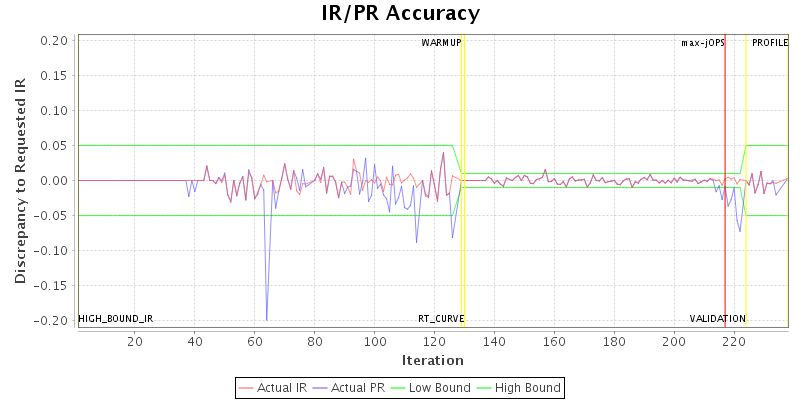Click the WARMUP marker label
The height and width of the screenshot is (400, 800).
441,43
